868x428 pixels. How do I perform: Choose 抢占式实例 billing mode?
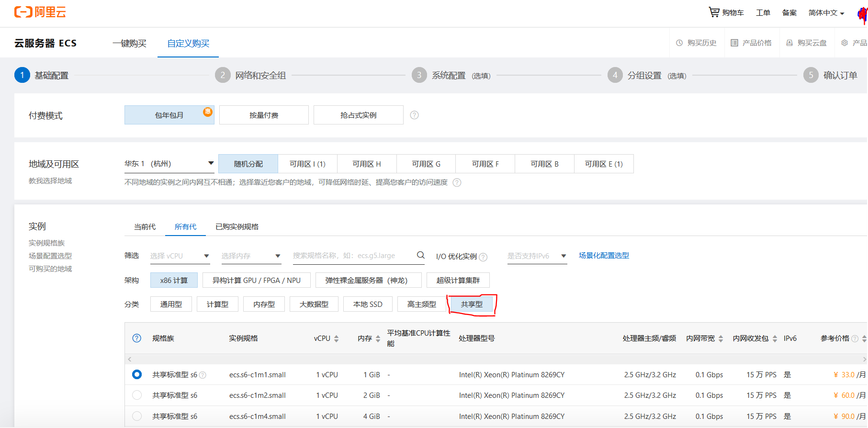pyautogui.click(x=359, y=115)
